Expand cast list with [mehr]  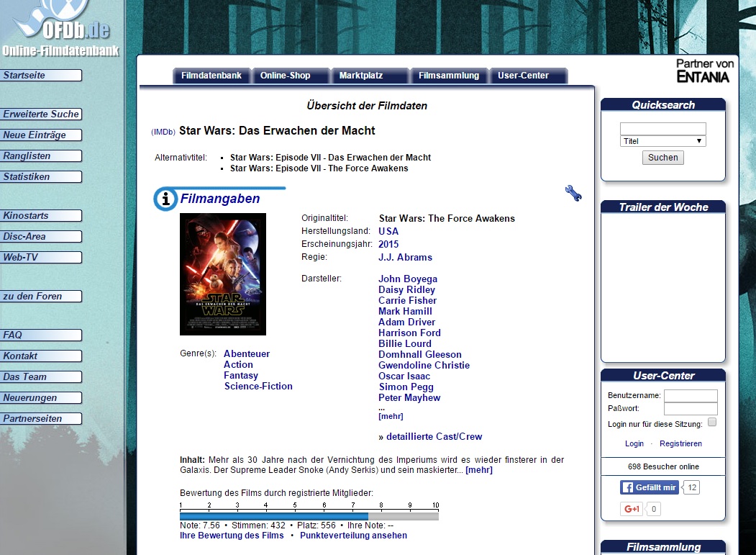pyautogui.click(x=391, y=416)
